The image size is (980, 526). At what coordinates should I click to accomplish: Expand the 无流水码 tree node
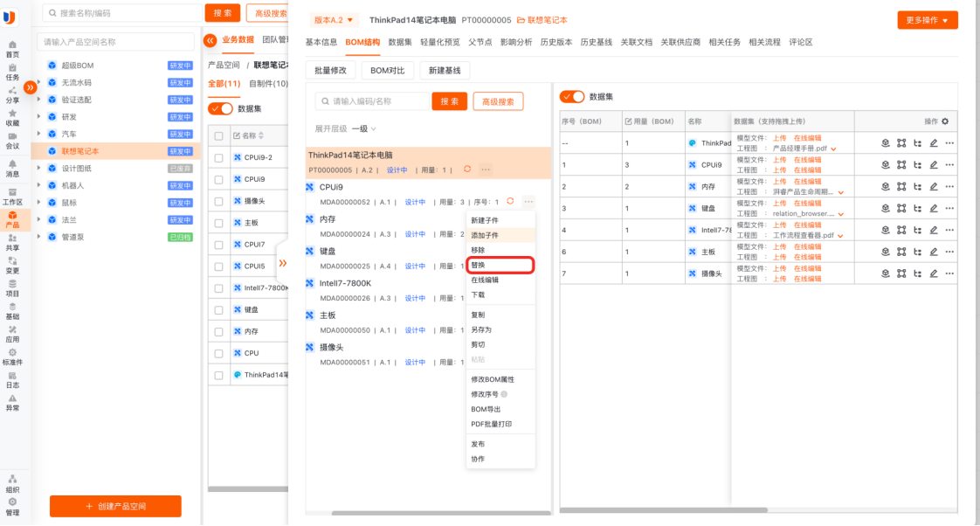coord(38,82)
